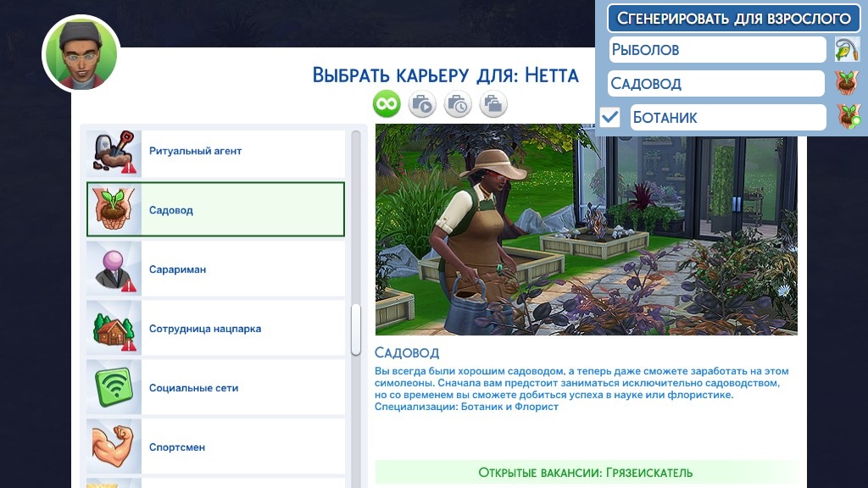Viewport: 868px width, 488px height.
Task: Select the green infinity filter icon
Action: coord(387,103)
